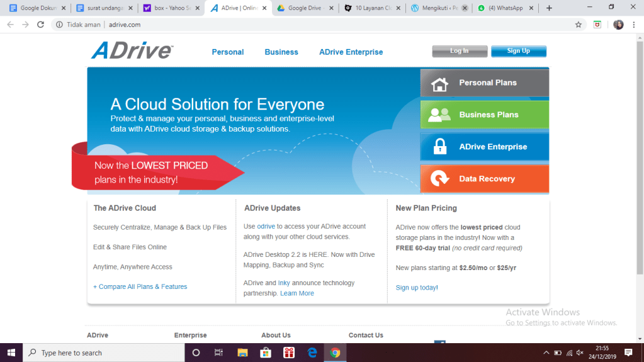Image resolution: width=644 pixels, height=362 pixels.
Task: Open the Business navigation menu item
Action: click(x=281, y=52)
